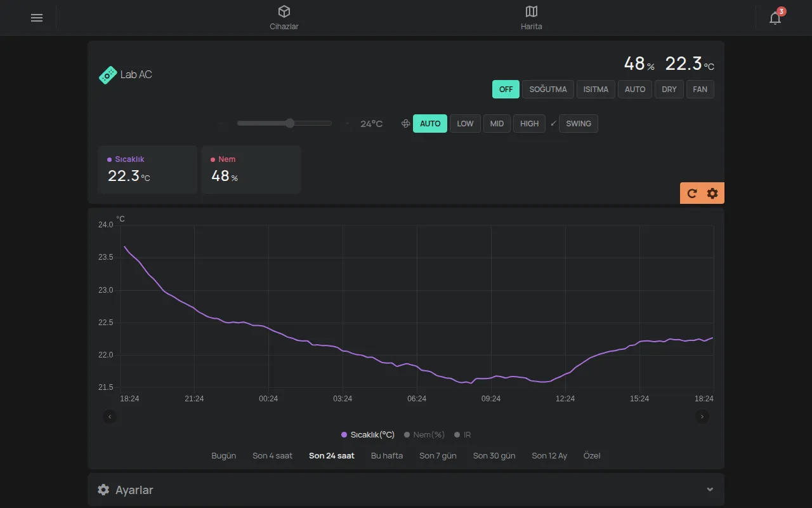Click the temperature setpoint slider handle
This screenshot has height=508, width=812.
tap(290, 123)
